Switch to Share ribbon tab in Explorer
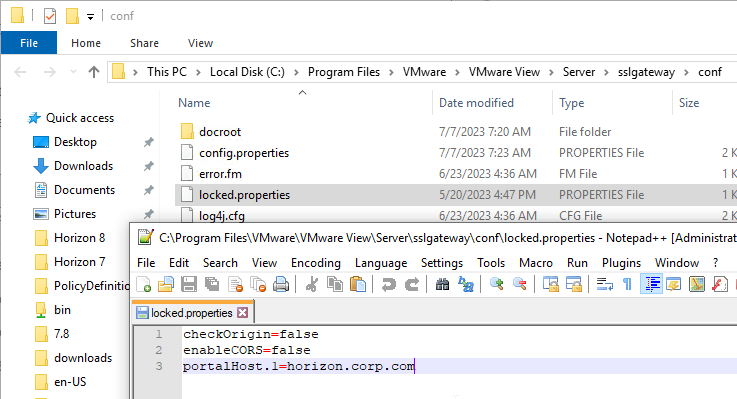The image size is (737, 399). 144,43
